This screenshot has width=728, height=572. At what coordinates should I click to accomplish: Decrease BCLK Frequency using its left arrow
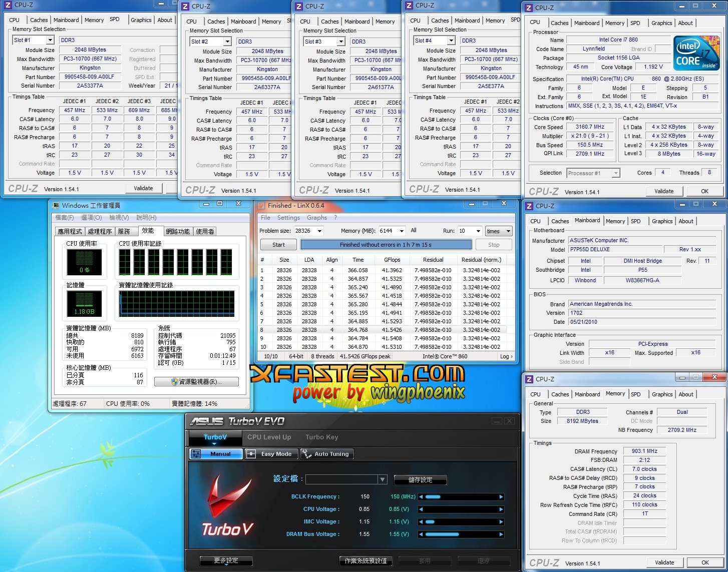421,497
